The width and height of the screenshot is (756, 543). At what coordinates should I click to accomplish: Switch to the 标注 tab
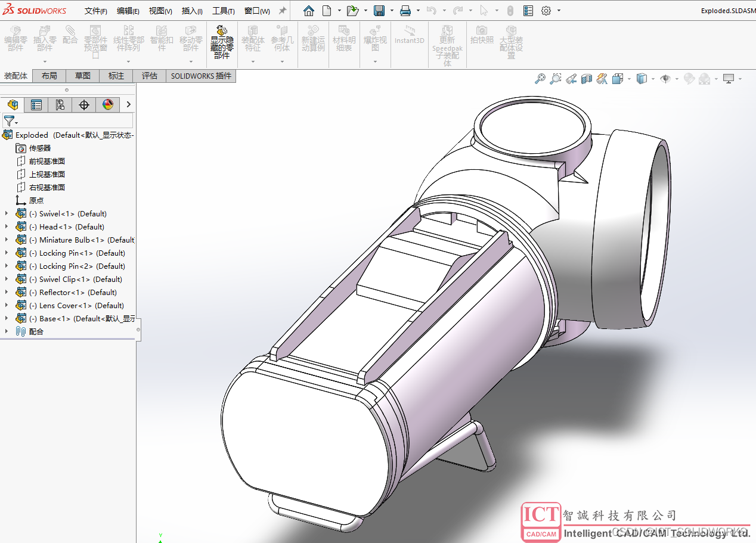point(116,76)
